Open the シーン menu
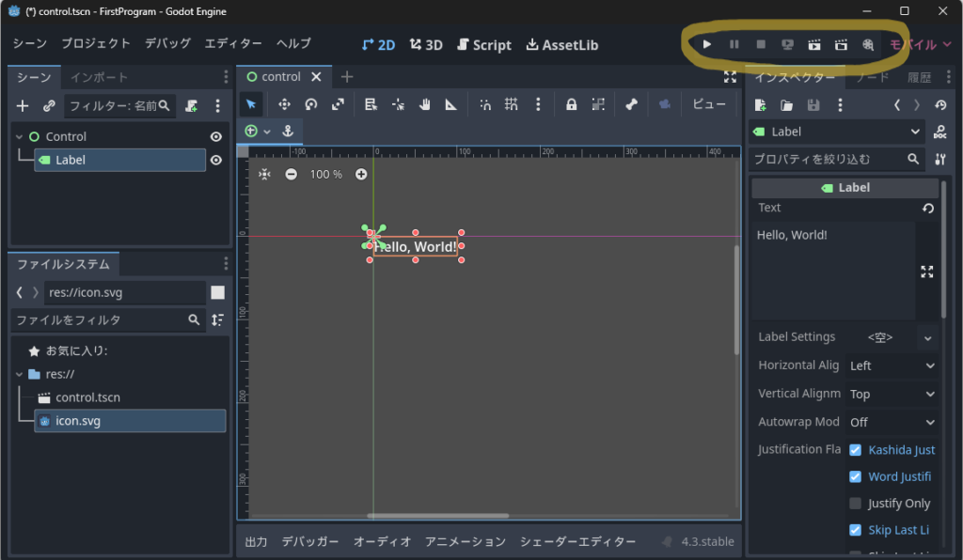 coord(29,43)
